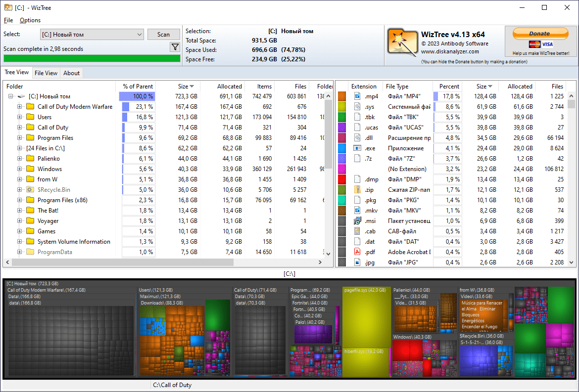Click the .msi installer package icon

tap(357, 220)
